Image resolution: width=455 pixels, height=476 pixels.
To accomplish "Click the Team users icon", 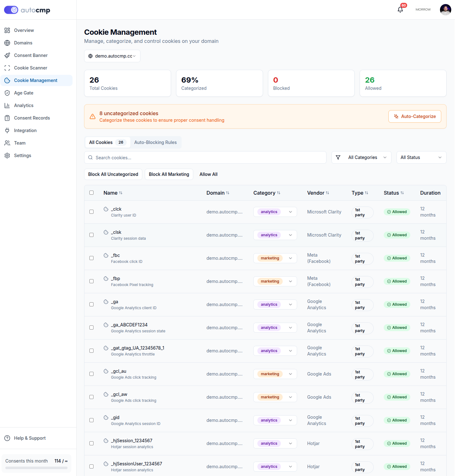I will 7,143.
